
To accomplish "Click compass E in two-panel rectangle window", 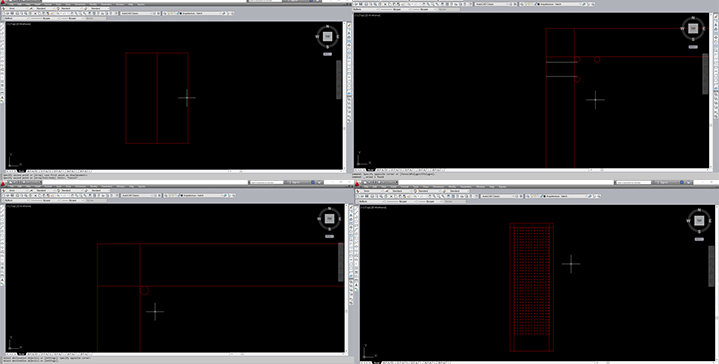I will pyautogui.click(x=338, y=37).
